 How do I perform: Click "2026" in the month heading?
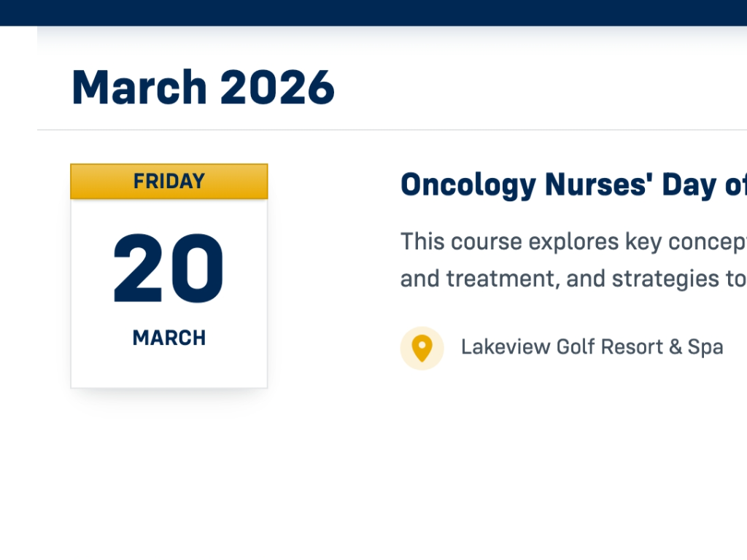pos(277,87)
